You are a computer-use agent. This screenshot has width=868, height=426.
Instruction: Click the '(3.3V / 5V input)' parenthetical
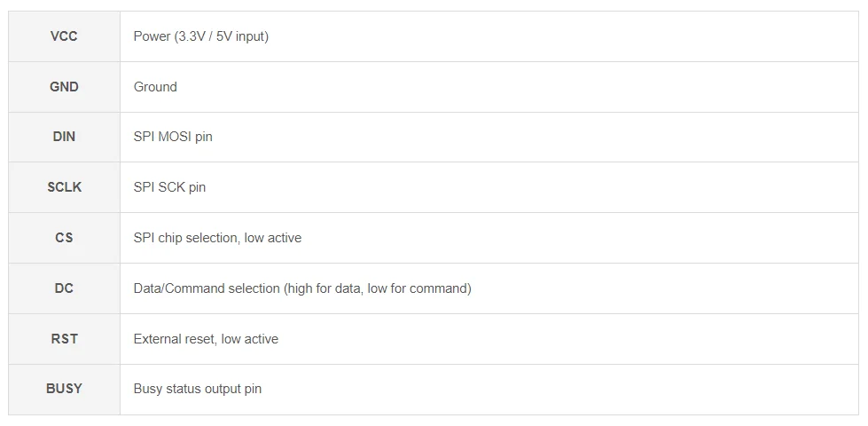[221, 36]
